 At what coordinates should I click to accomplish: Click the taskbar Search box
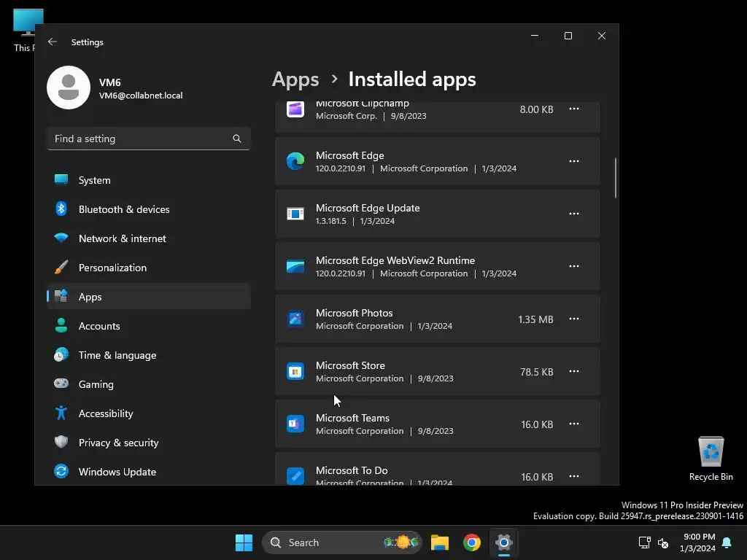pos(341,542)
